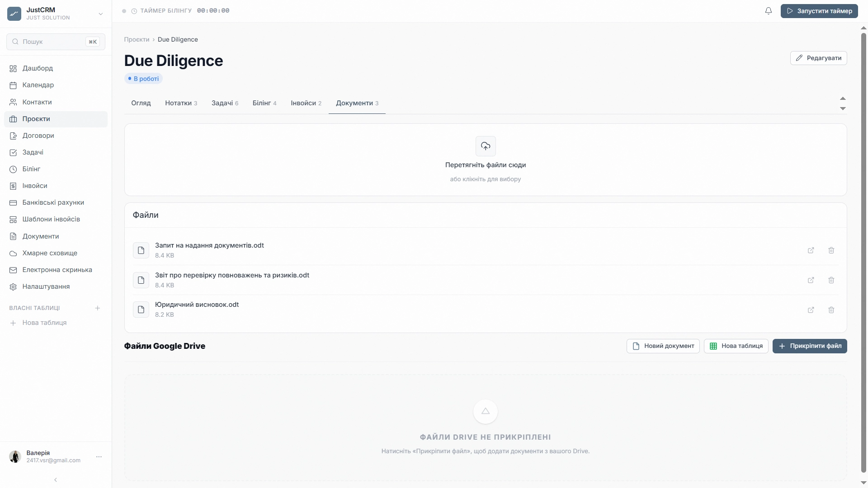Select Проєкти in sidebar

(56, 119)
